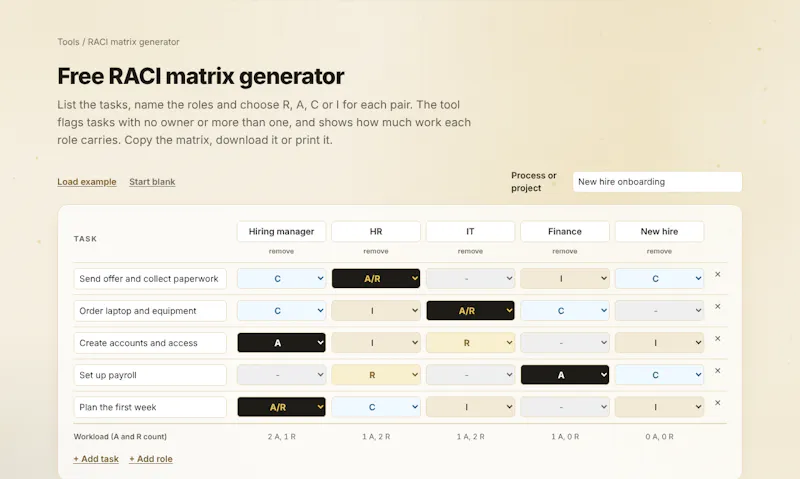This screenshot has width=800, height=479.
Task: Open New hire dropdown for Order laptop task
Action: coord(659,311)
